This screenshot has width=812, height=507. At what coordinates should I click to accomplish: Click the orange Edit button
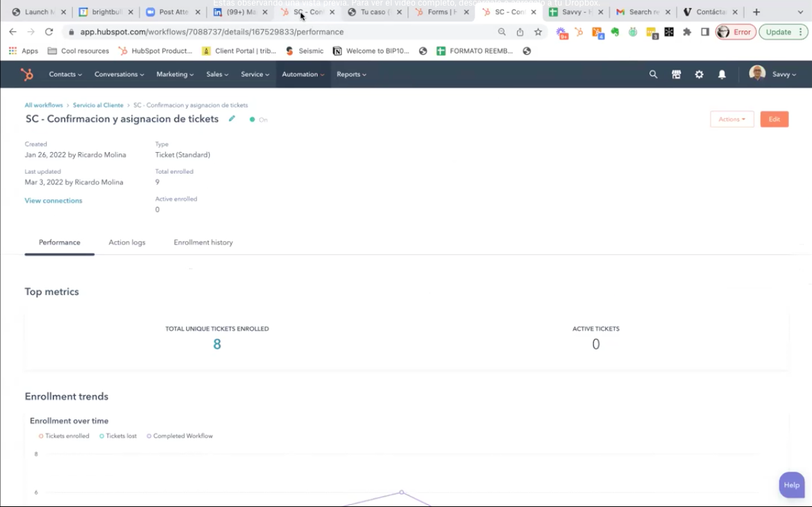tap(774, 119)
